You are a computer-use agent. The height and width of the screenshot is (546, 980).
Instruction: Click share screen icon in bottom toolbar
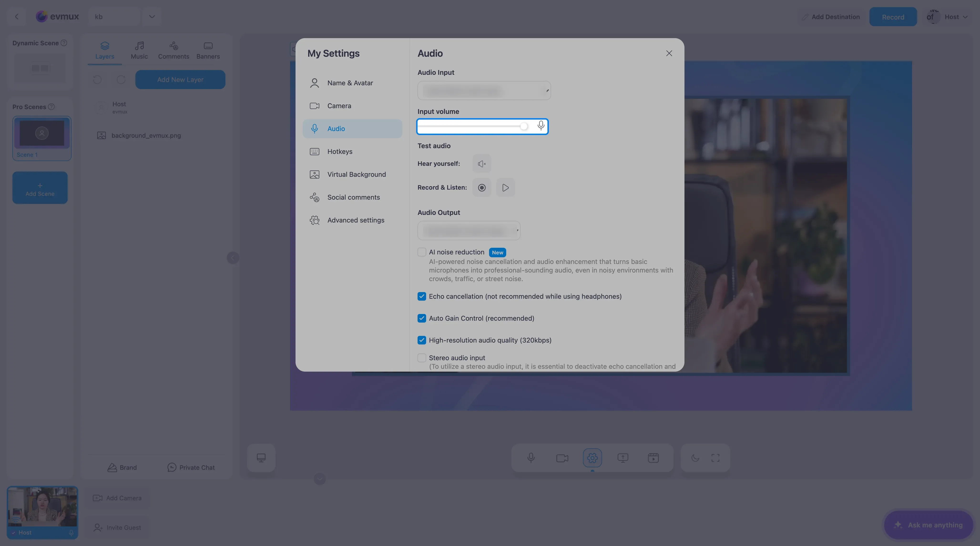tap(623, 458)
